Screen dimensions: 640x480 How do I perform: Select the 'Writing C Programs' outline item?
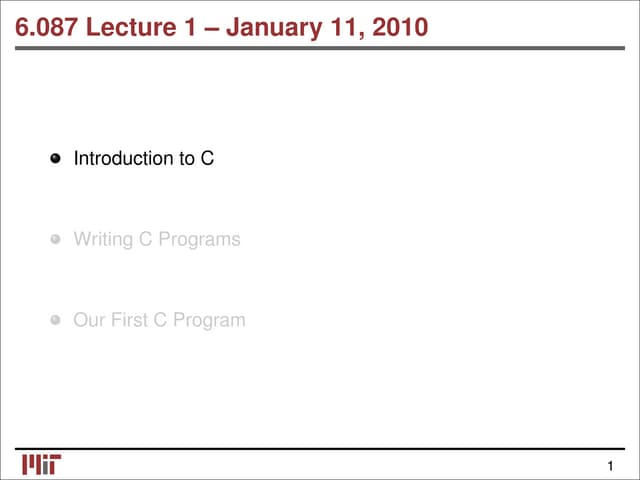157,240
